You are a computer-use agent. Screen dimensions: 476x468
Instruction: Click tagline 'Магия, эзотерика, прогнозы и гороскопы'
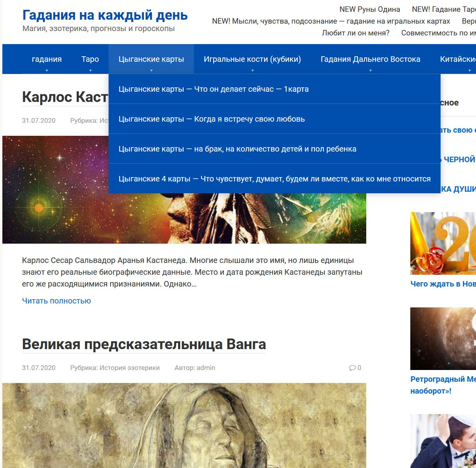(99, 28)
